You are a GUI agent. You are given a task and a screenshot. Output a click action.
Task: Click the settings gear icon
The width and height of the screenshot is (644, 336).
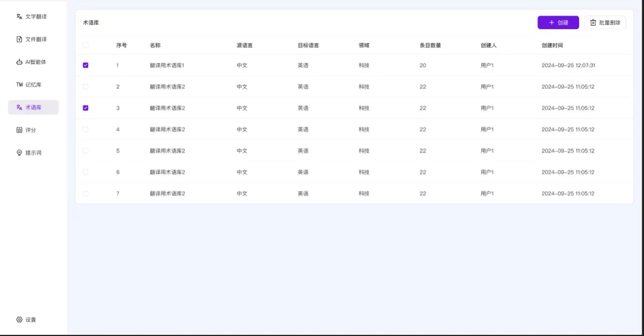[x=19, y=320]
